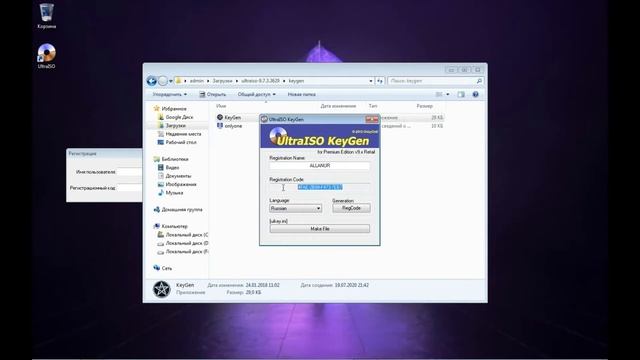Open the Музыка library
The image size is (640, 360).
click(x=174, y=193)
